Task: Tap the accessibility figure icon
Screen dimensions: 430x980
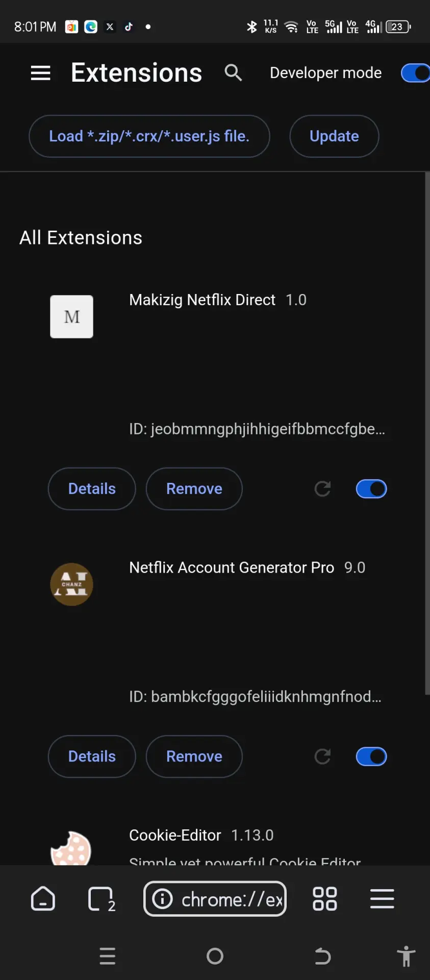Action: pos(406,956)
